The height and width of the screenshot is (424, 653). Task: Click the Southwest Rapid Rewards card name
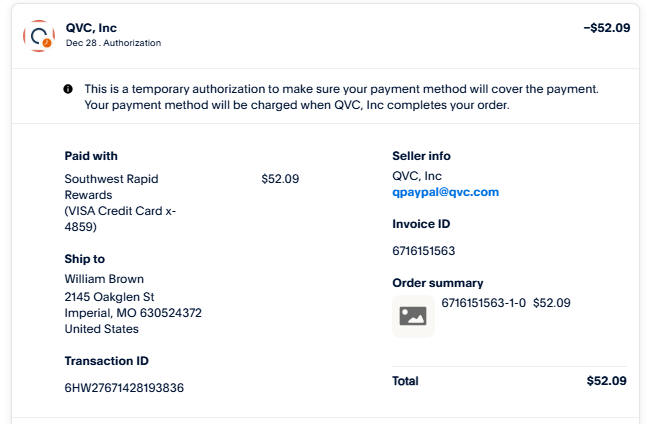tap(111, 186)
